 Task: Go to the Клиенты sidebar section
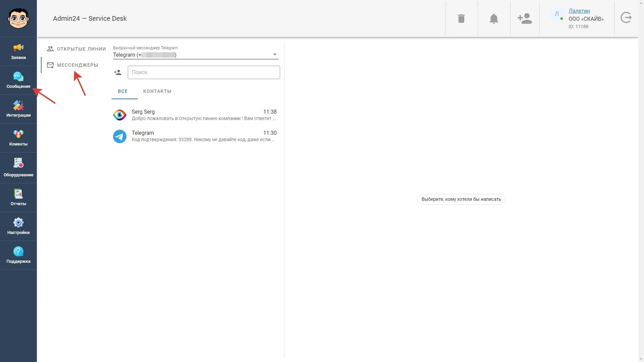18,138
